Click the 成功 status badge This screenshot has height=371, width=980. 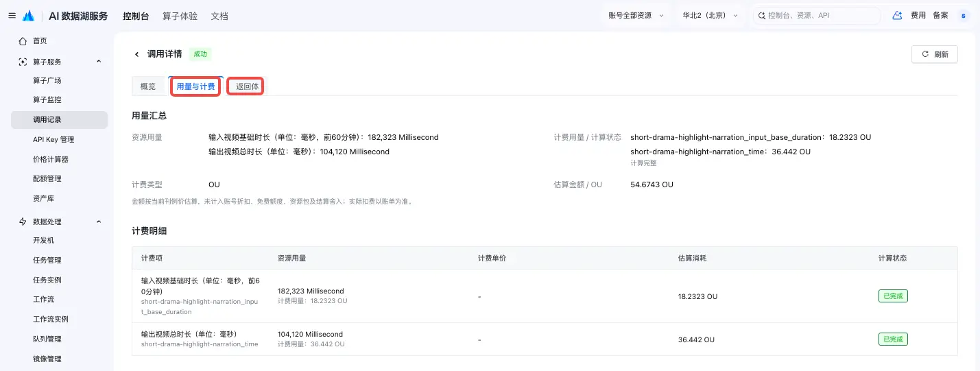point(200,54)
